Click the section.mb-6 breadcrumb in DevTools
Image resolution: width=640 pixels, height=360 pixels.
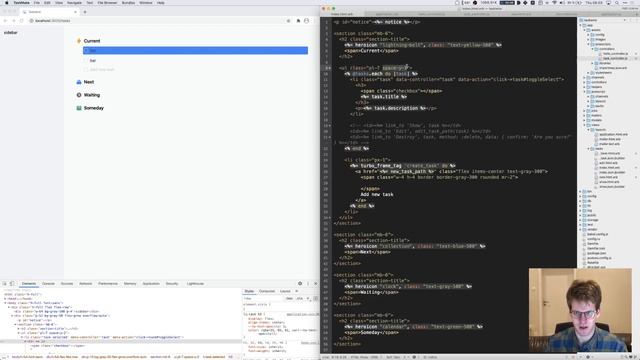(160, 357)
